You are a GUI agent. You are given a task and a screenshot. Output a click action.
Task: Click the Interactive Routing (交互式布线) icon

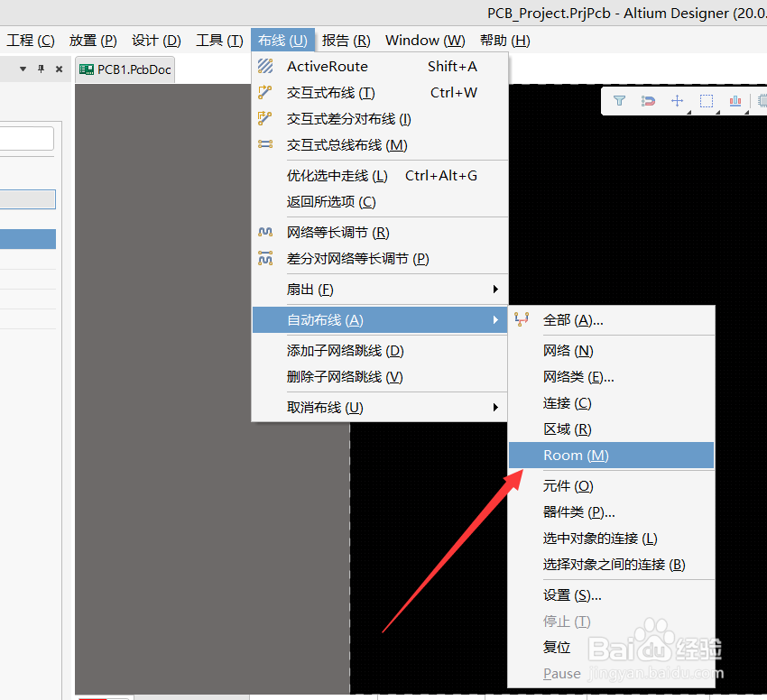tap(265, 92)
